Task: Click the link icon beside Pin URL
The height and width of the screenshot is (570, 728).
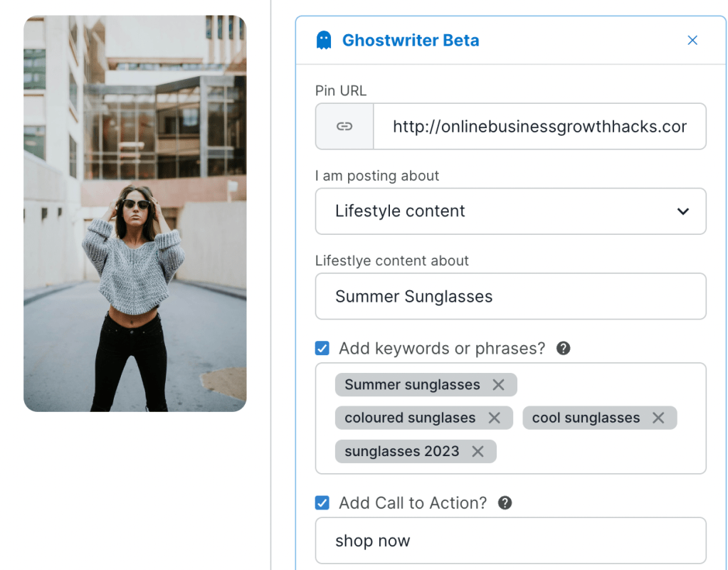Action: [344, 127]
